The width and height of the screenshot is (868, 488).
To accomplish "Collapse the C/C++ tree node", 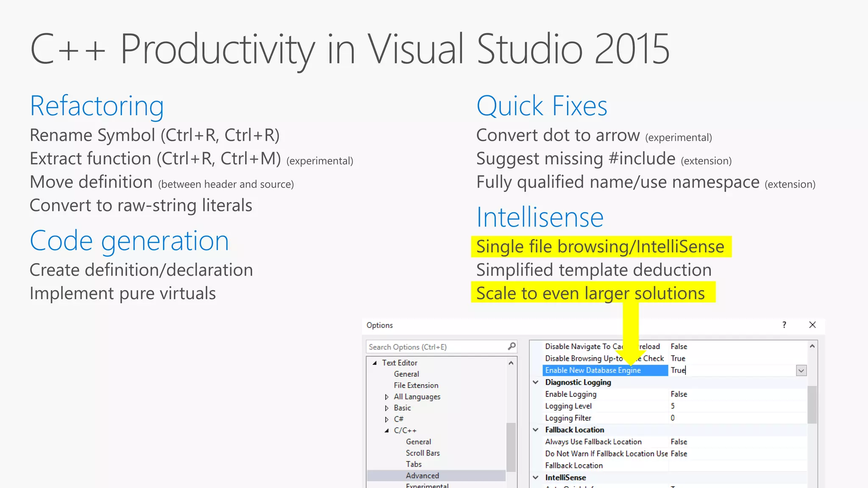I will pos(387,431).
